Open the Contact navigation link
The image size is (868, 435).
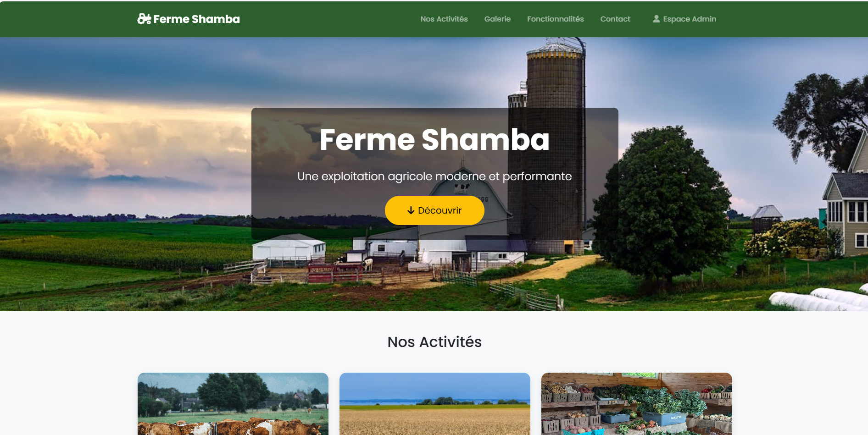tap(615, 19)
